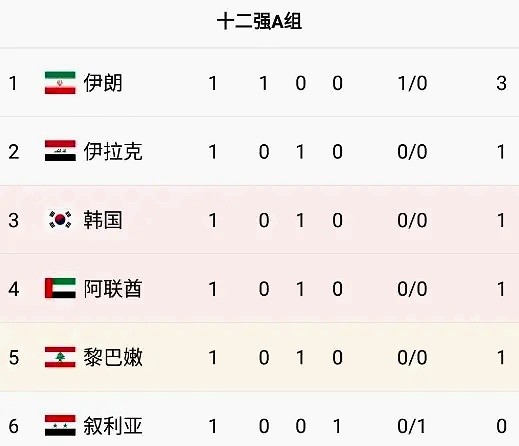Click the Syria flag icon
The width and height of the screenshot is (519, 446).
pos(60,426)
